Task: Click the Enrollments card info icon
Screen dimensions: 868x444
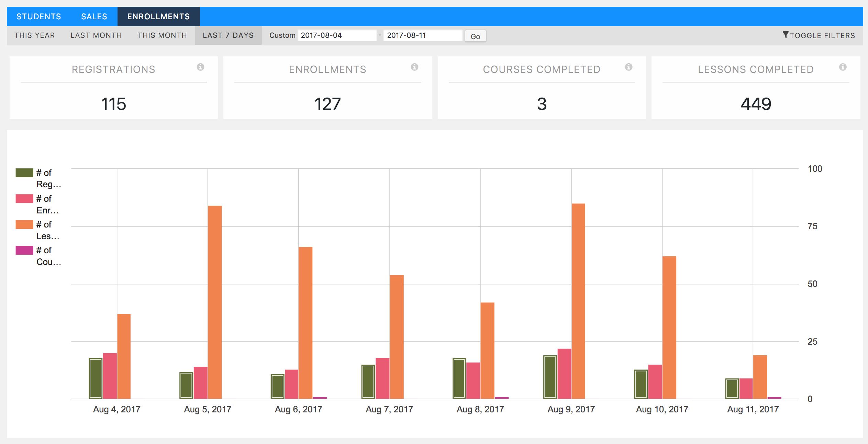Action: point(414,67)
